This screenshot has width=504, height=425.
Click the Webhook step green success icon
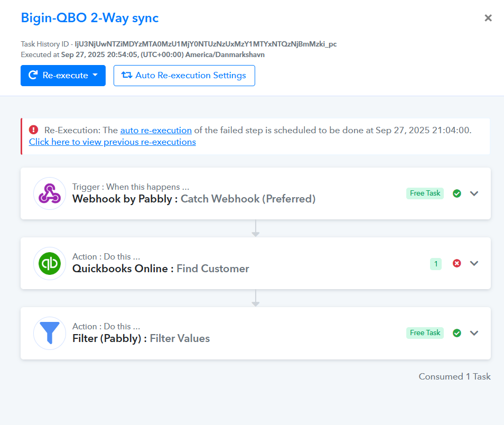coord(457,193)
